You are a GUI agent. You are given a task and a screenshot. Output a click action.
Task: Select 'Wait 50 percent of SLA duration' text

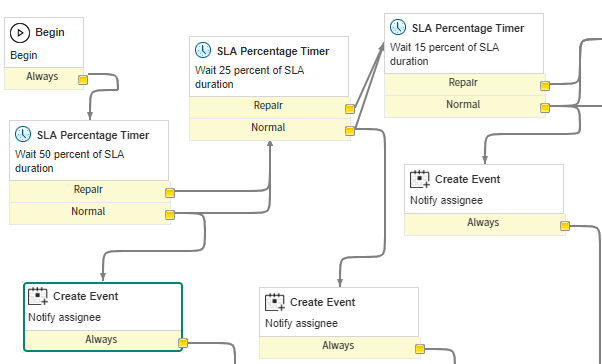click(69, 161)
